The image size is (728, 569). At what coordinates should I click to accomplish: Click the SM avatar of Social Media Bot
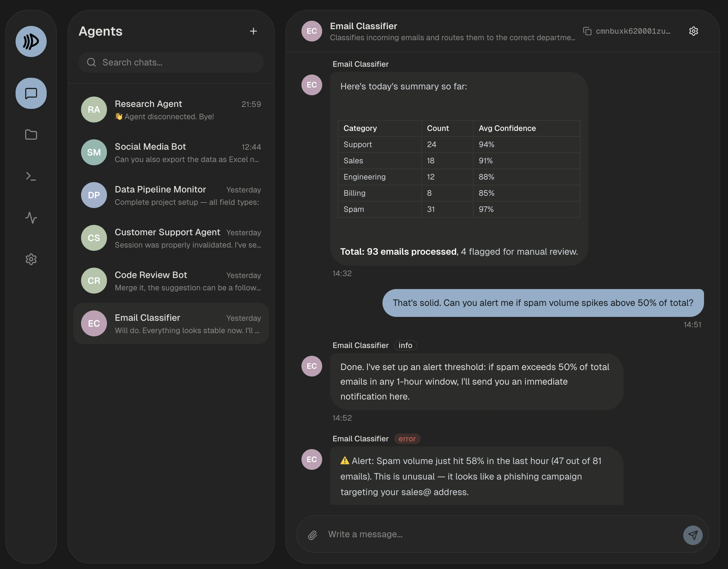[94, 152]
